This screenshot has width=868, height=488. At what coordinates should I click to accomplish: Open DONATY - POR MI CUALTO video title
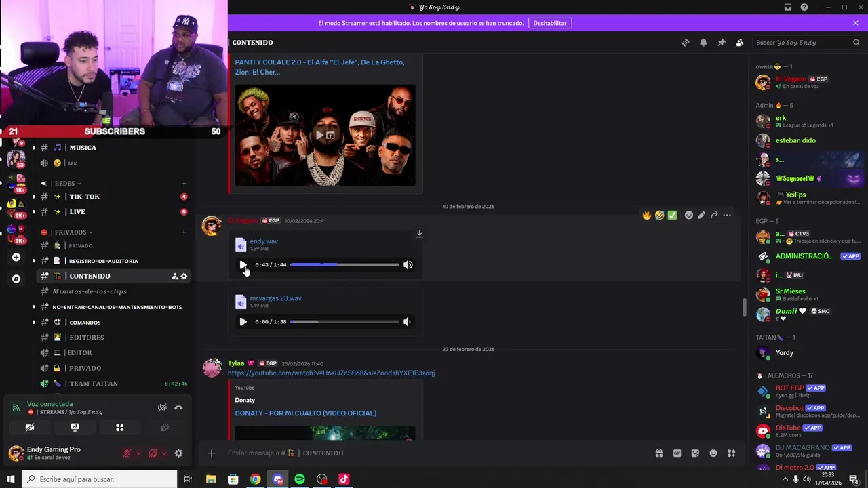[x=306, y=413]
